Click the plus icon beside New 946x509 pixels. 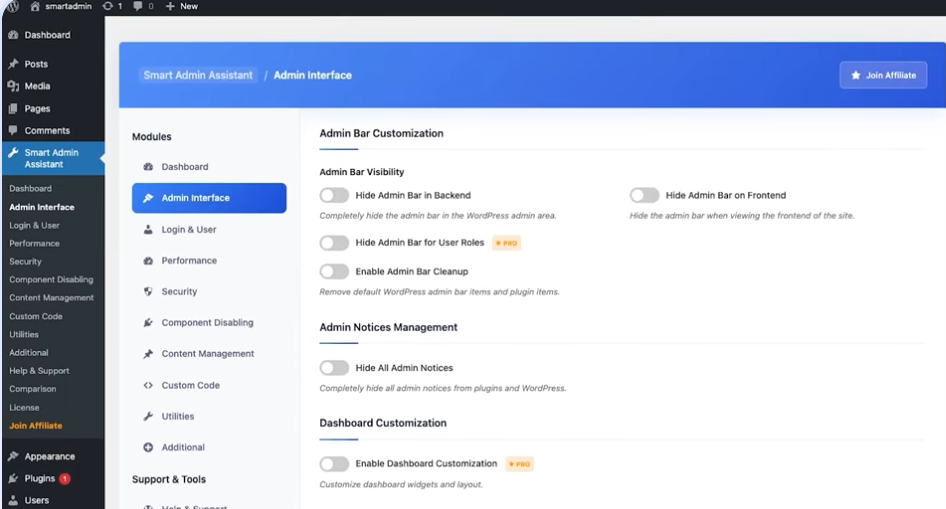[x=170, y=6]
